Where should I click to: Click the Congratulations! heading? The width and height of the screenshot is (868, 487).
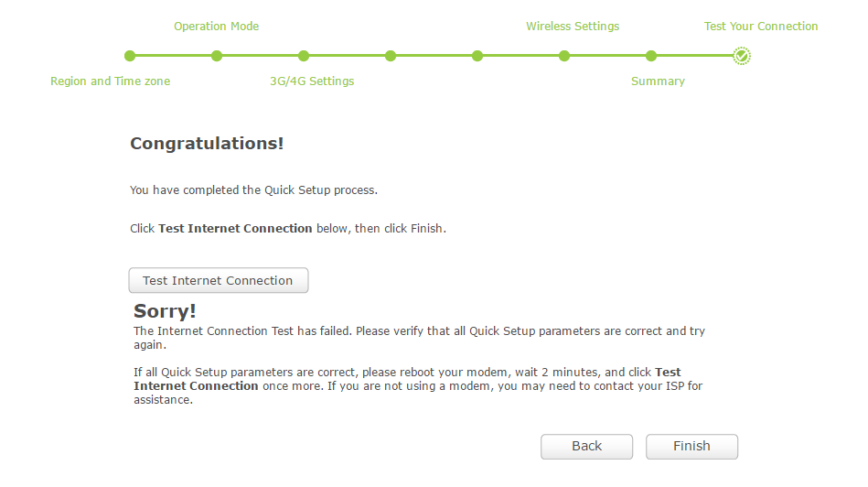tap(207, 144)
